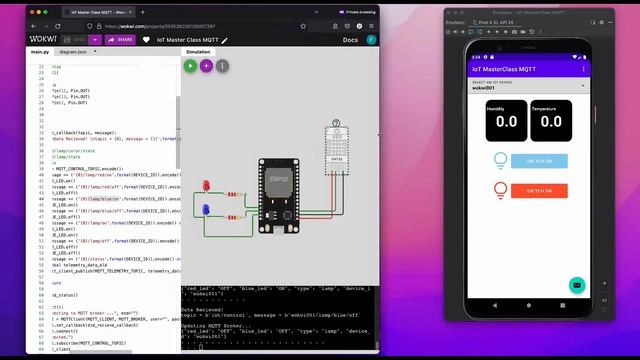Image resolution: width=640 pixels, height=360 pixels.
Task: Click the code editor vertical scrollbar
Action: (178, 133)
